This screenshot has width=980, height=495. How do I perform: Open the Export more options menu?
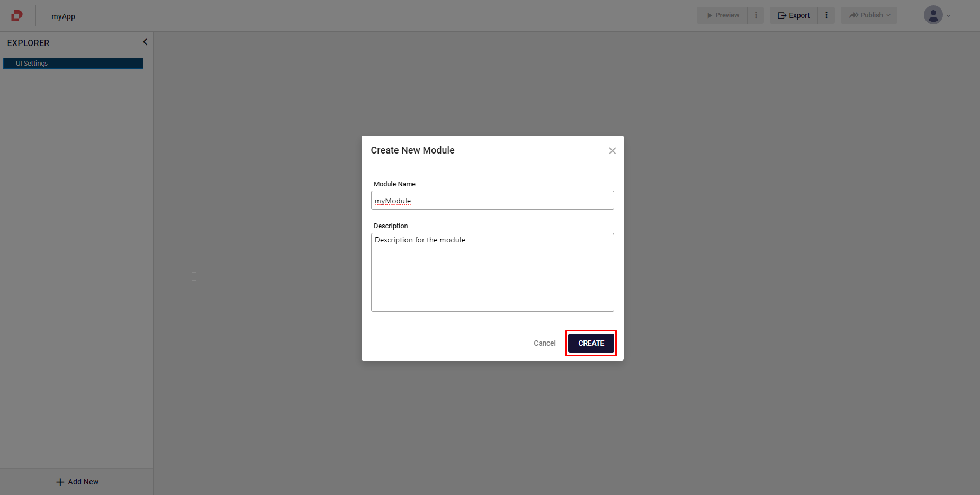pos(826,15)
